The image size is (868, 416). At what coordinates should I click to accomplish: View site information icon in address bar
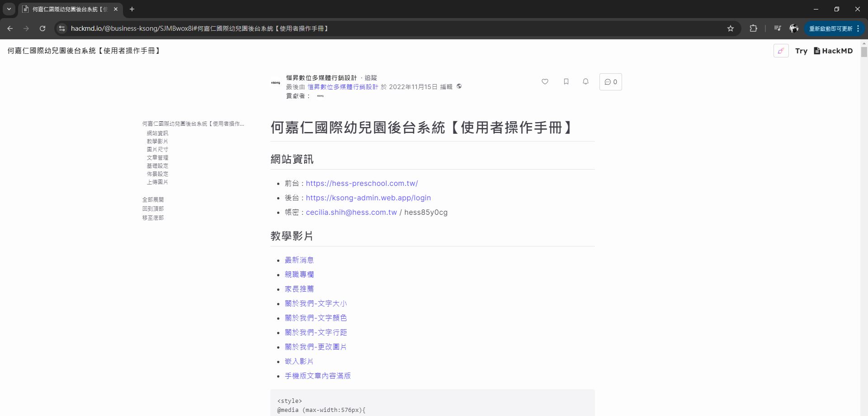[x=62, y=28]
